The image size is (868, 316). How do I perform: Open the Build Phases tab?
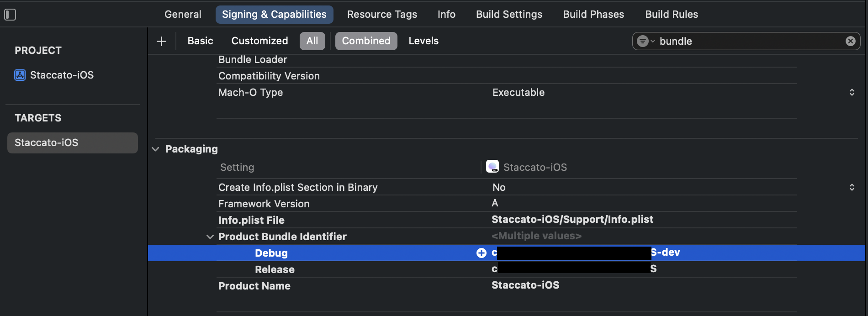tap(593, 14)
